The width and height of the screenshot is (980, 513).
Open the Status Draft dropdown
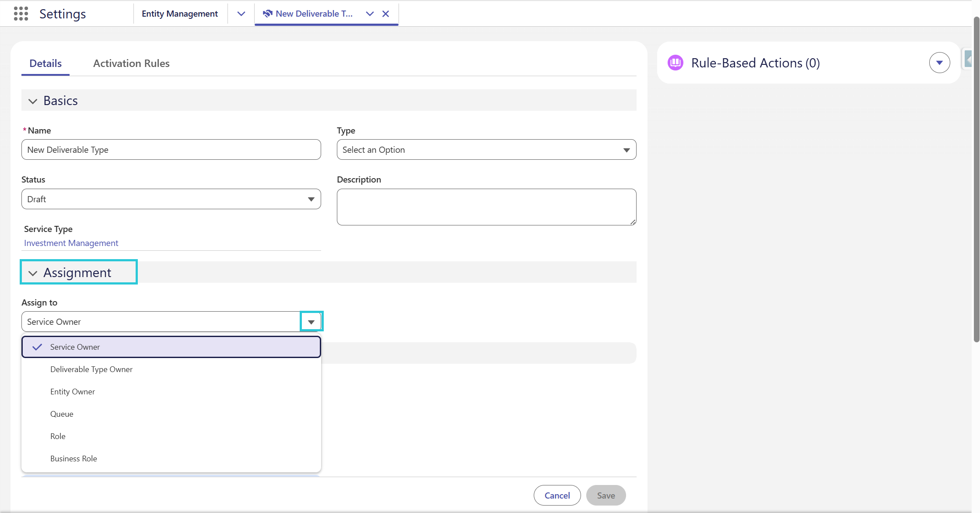click(x=171, y=199)
